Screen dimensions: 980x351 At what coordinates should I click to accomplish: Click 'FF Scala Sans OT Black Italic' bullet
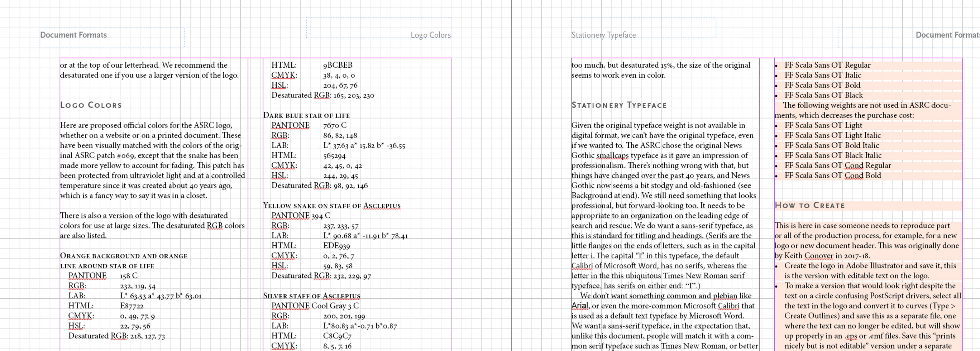click(x=833, y=155)
